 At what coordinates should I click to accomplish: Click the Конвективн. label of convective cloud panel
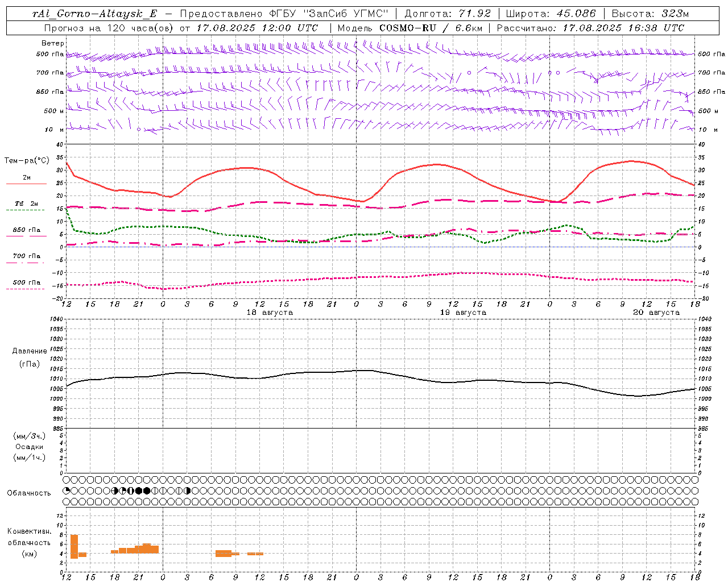[29, 531]
